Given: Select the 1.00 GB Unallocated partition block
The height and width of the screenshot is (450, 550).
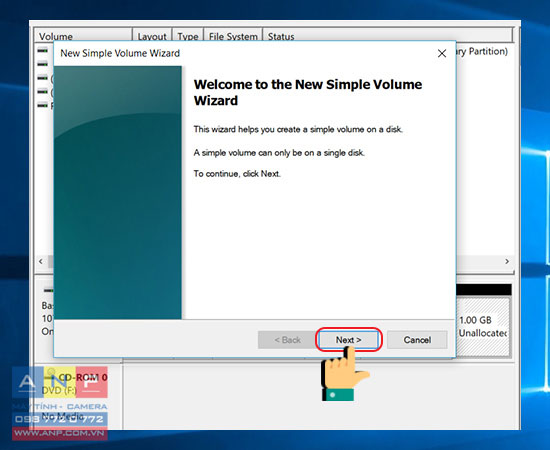Looking at the screenshot, I should tap(483, 327).
